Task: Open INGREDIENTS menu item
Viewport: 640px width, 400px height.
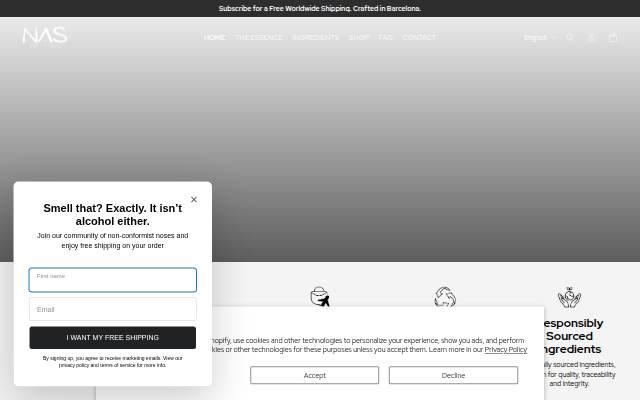Action: click(316, 38)
